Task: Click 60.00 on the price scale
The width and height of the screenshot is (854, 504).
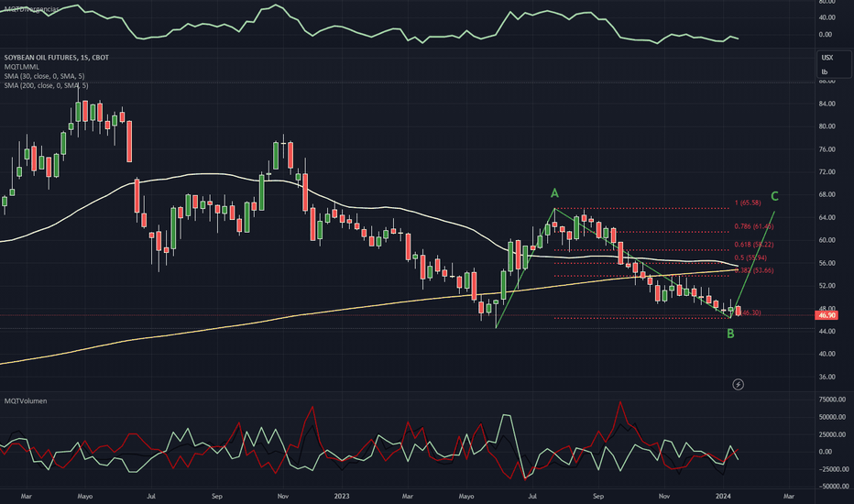Action: (x=827, y=240)
